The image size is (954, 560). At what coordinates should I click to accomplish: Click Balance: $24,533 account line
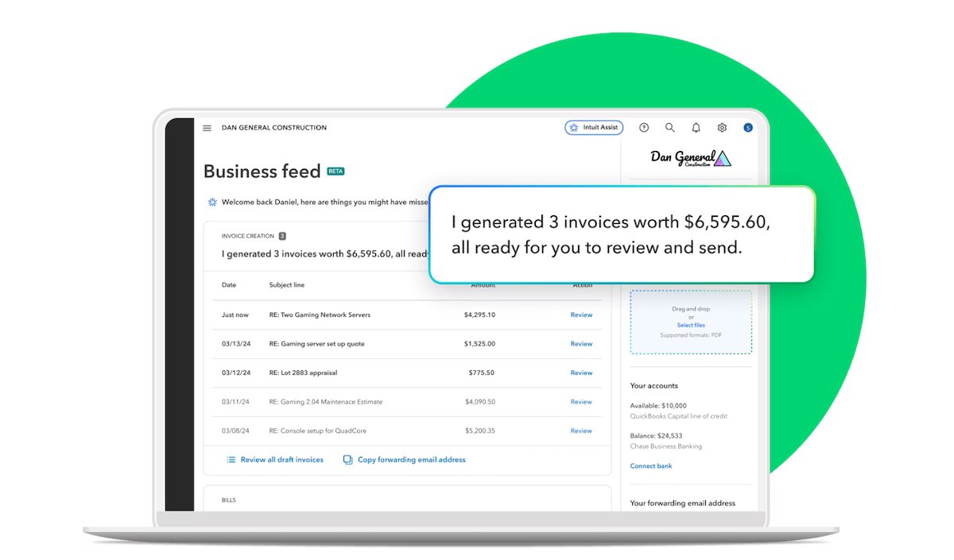coord(656,436)
